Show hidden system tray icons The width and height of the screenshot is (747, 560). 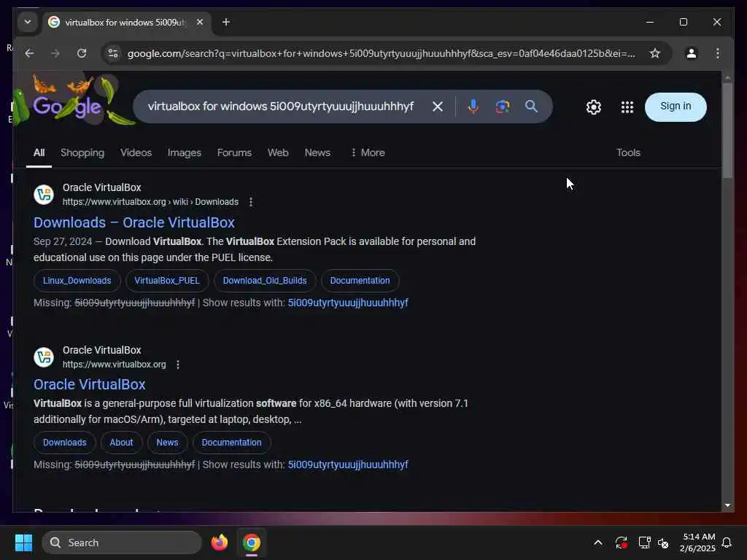[x=598, y=542]
